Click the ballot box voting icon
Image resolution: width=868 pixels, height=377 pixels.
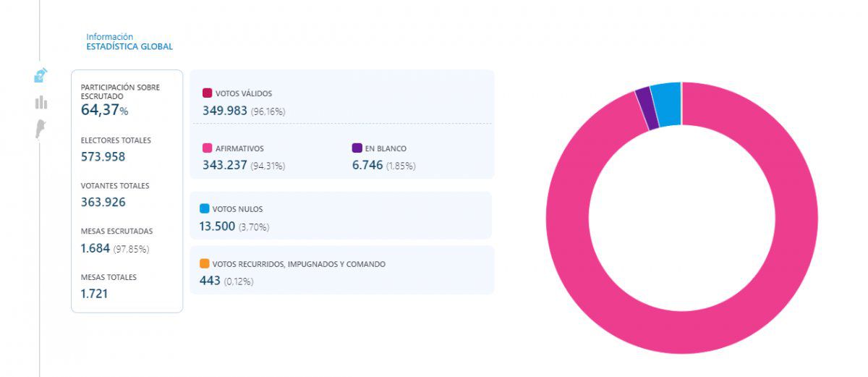(41, 75)
